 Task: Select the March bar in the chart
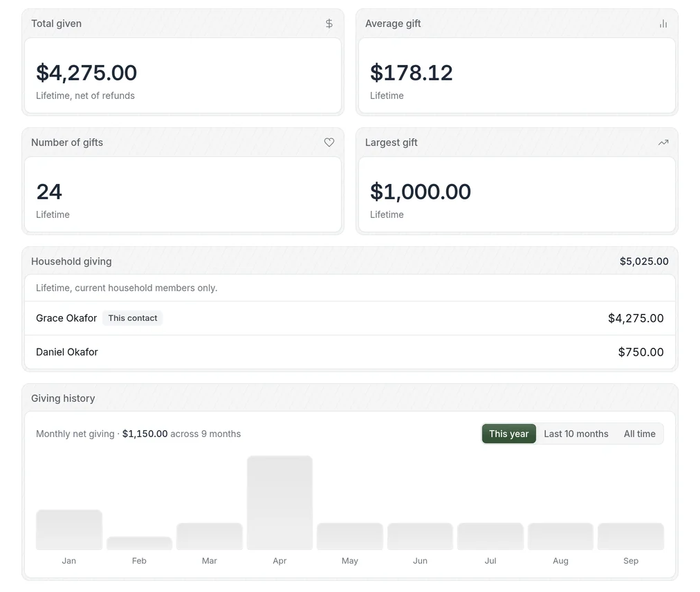coord(210,536)
